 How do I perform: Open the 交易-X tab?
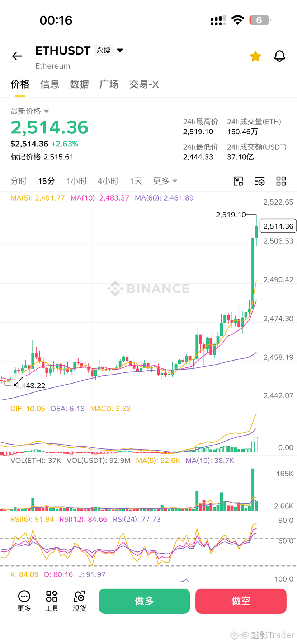coord(144,84)
